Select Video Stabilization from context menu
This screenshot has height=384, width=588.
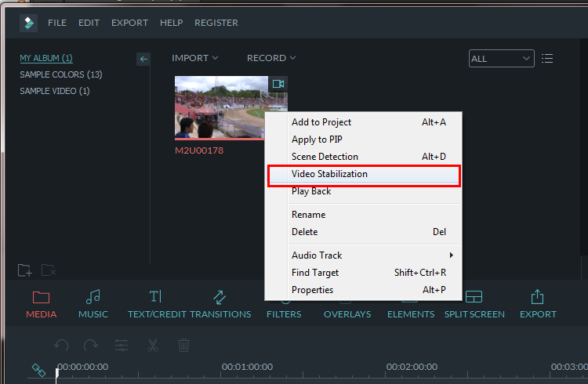(x=364, y=174)
